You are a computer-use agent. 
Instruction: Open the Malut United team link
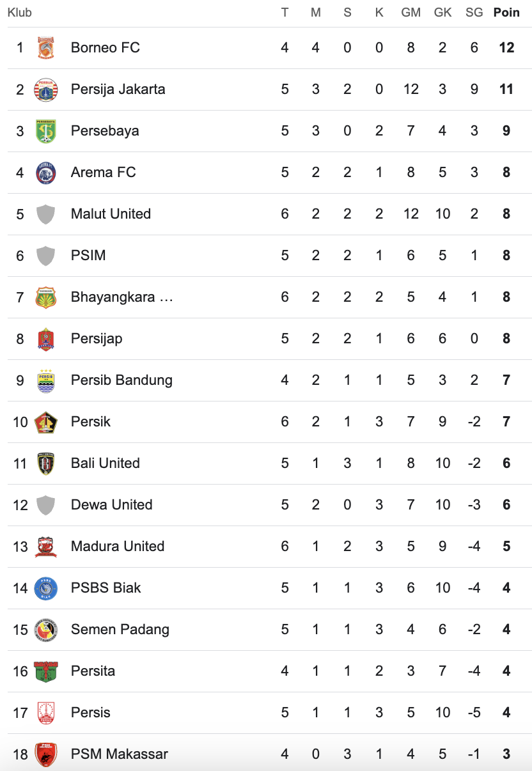point(111,214)
